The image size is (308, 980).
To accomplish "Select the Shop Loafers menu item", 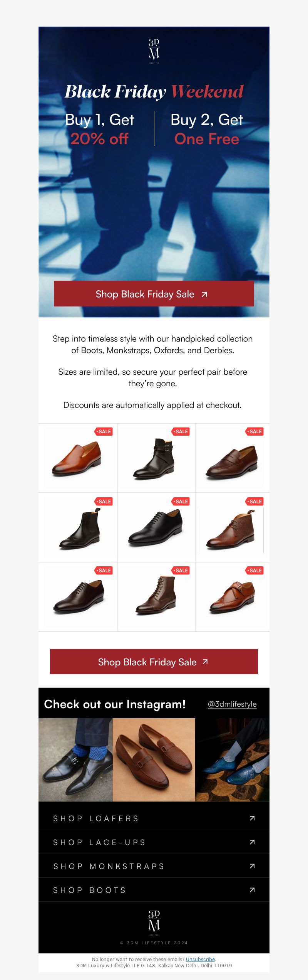I will pyautogui.click(x=154, y=818).
